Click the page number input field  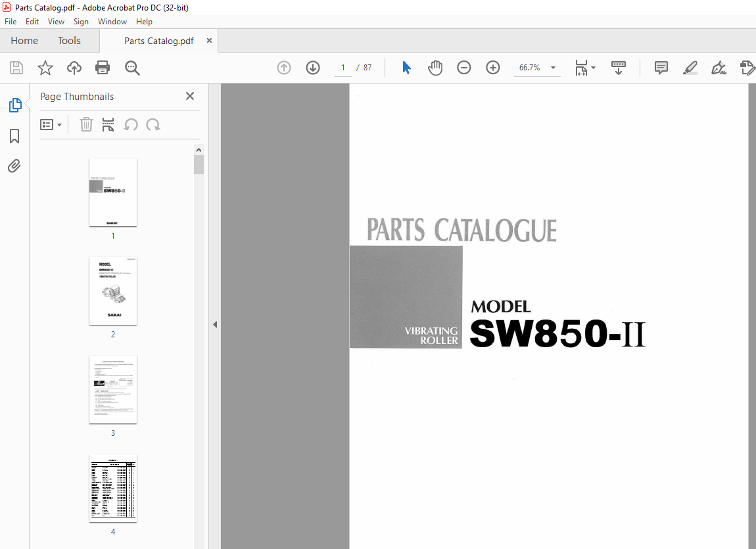tap(343, 68)
